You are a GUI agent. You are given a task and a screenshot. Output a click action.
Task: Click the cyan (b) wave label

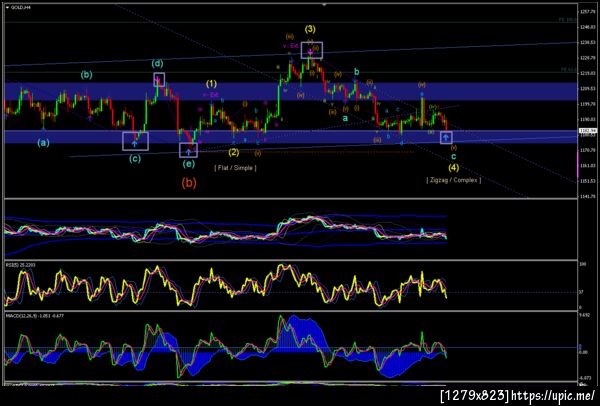point(86,75)
